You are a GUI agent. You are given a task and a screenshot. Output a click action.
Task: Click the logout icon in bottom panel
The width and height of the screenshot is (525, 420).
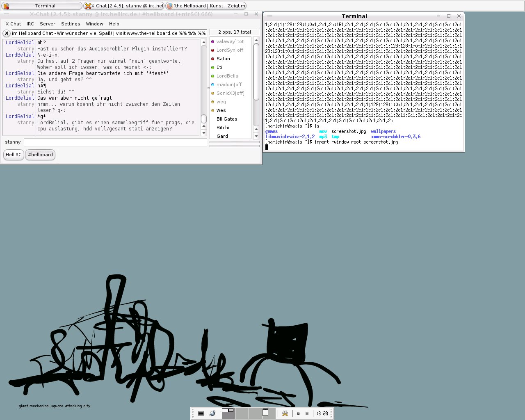pyautogui.click(x=307, y=413)
